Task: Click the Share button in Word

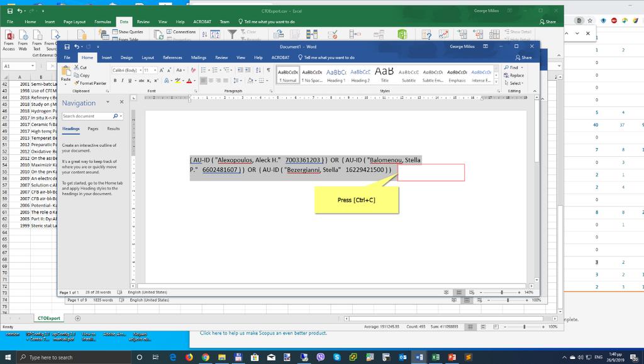Action: tap(524, 57)
